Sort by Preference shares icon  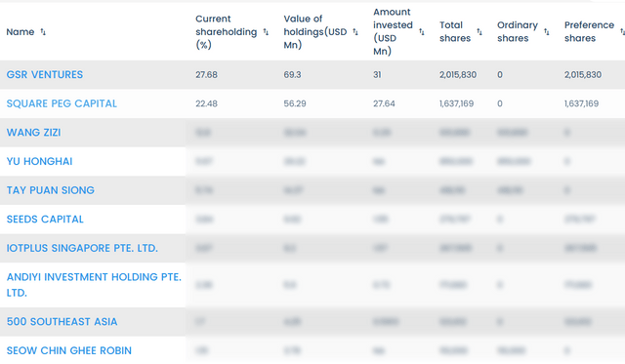click(622, 32)
